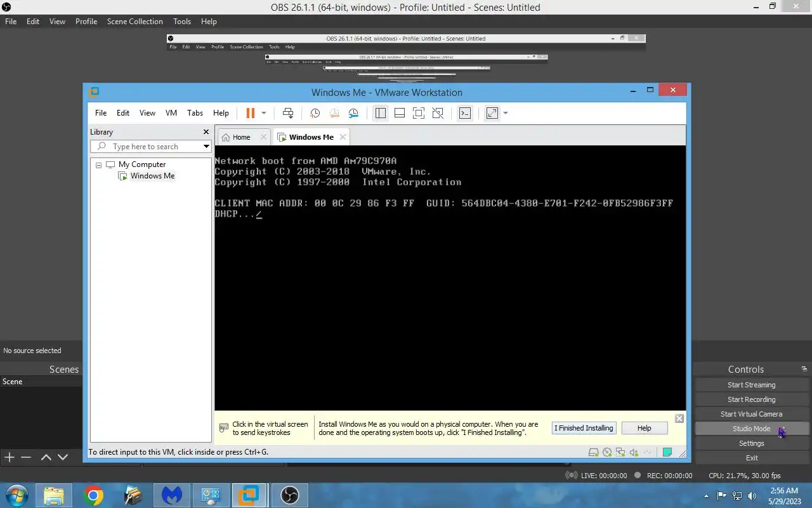Toggle the library sidebar view icon
Screen dimensions: 812x508
pos(380,113)
